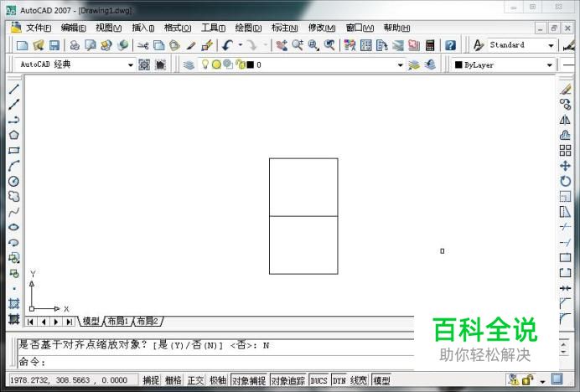The width and height of the screenshot is (580, 392).
Task: Toggle 栅格 grid display
Action: point(173,380)
